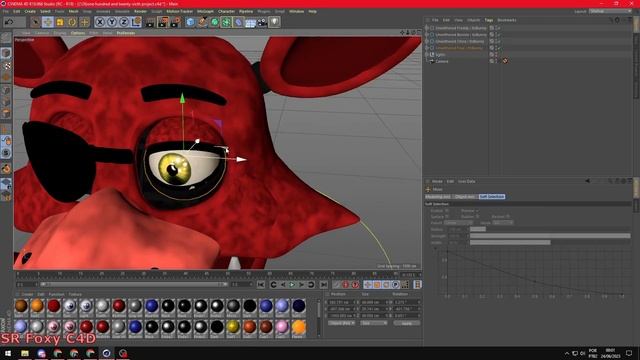Switch to Model mode cube icon
The width and height of the screenshot is (640, 360).
coord(6,53)
